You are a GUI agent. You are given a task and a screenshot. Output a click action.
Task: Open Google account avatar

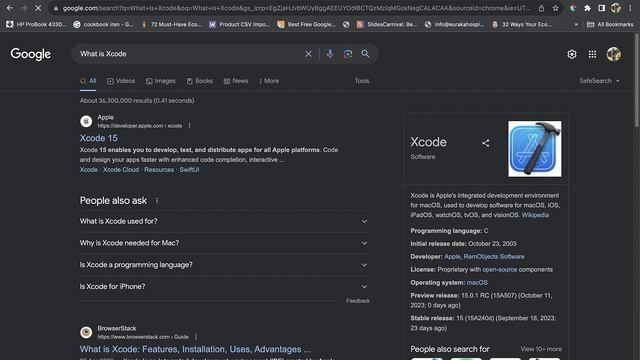[x=613, y=54]
